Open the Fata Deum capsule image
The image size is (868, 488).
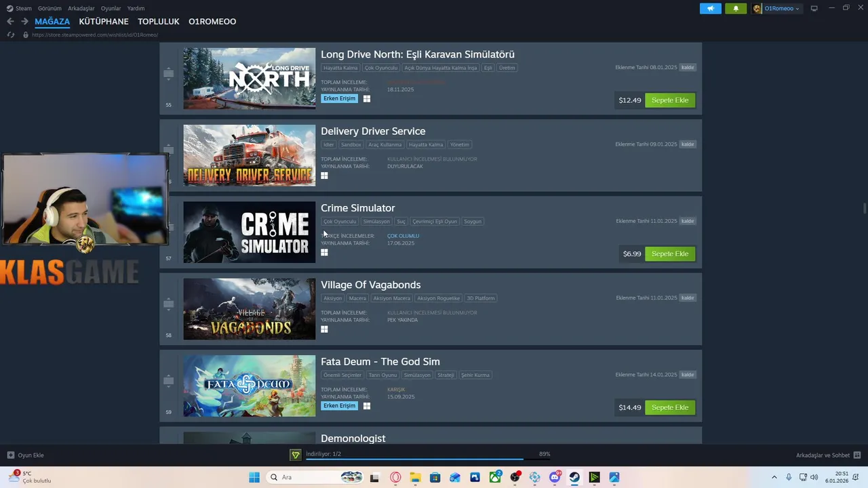click(249, 386)
